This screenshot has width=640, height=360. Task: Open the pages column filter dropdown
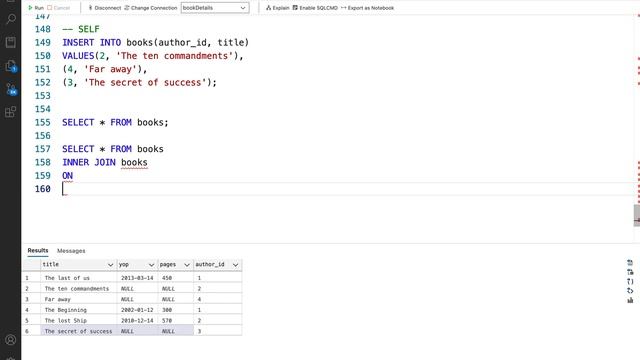click(187, 265)
